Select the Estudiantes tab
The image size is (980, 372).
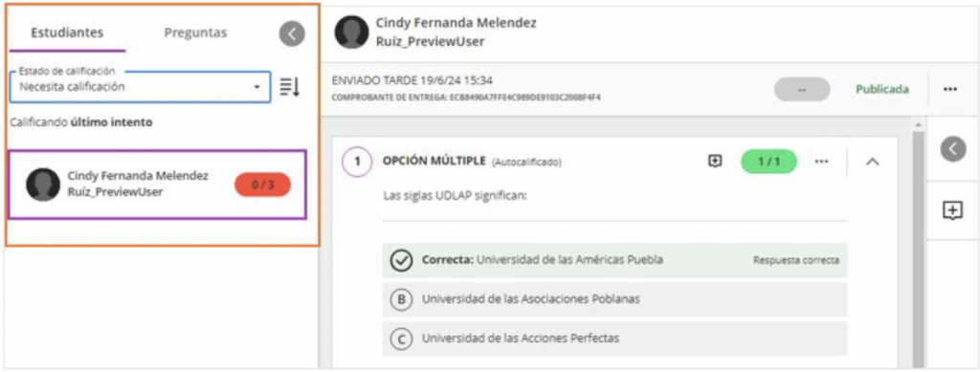pos(67,33)
